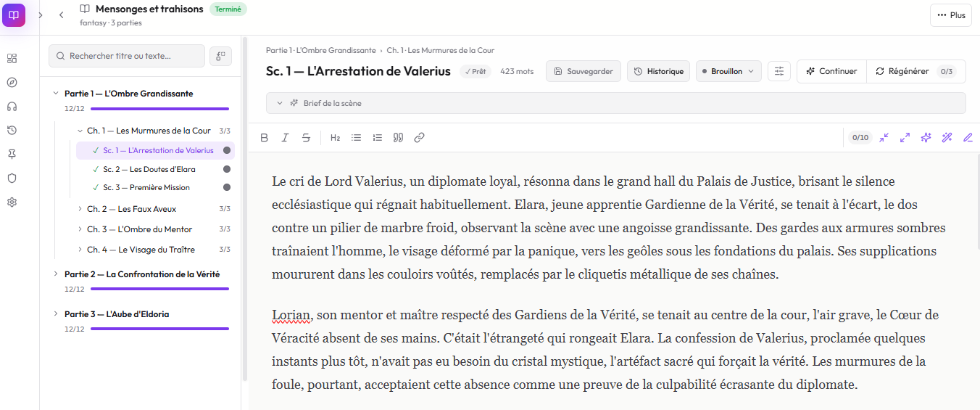Click the 0/10 AI usage counter
This screenshot has height=410, width=980.
click(x=860, y=138)
